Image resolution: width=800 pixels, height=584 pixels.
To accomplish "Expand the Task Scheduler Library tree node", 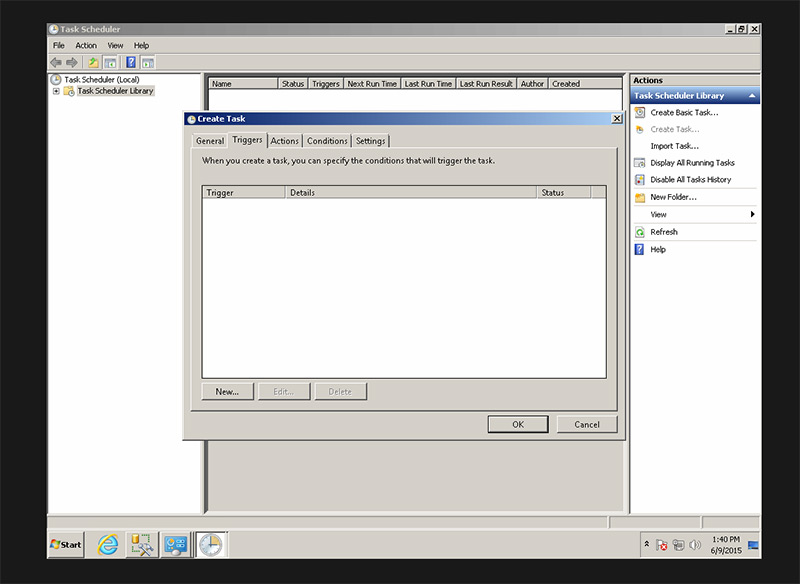I will 56,91.
